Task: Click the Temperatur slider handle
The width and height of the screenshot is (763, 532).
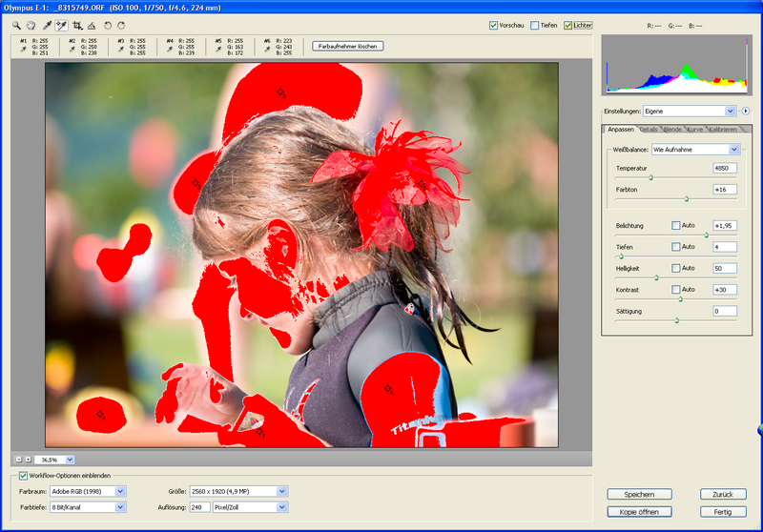Action: (651, 177)
